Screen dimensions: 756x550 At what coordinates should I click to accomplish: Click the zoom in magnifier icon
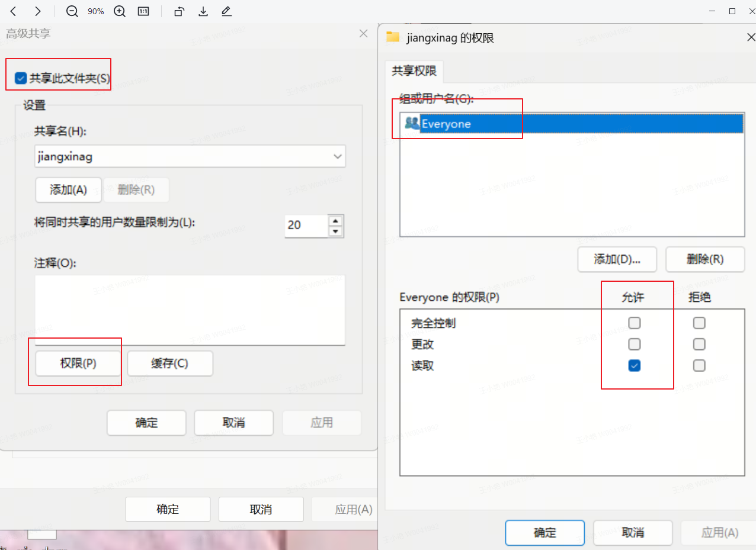point(120,11)
